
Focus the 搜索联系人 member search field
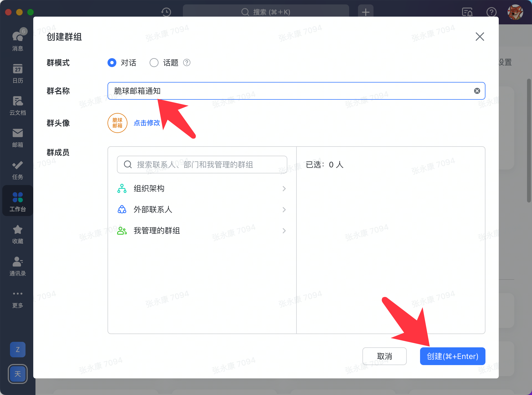click(x=202, y=165)
